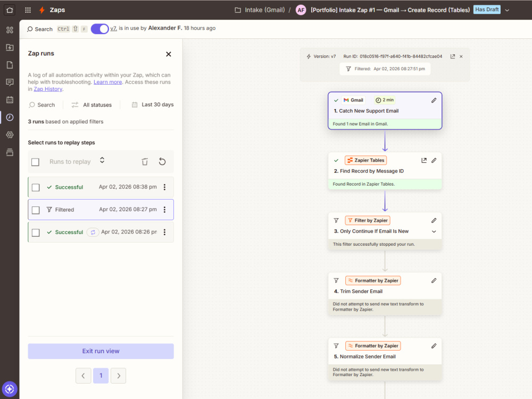Click the AF user avatar in title bar
532x399 pixels.
point(301,10)
